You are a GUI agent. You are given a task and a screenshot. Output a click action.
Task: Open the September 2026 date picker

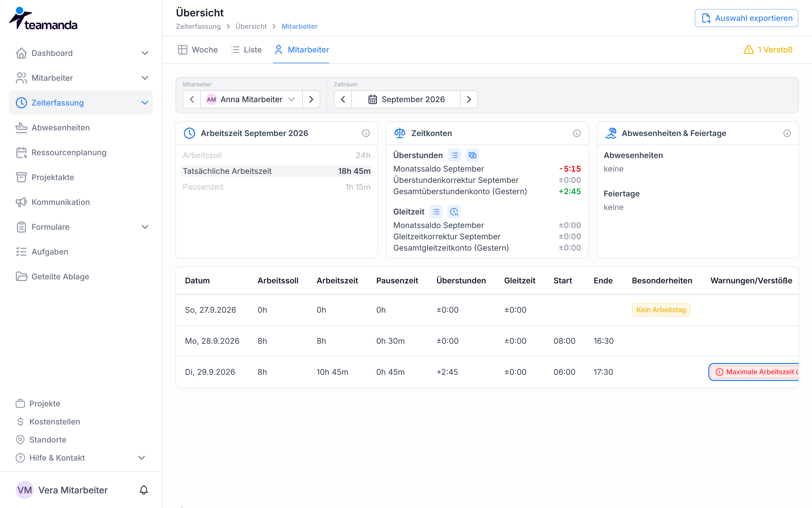pos(406,99)
